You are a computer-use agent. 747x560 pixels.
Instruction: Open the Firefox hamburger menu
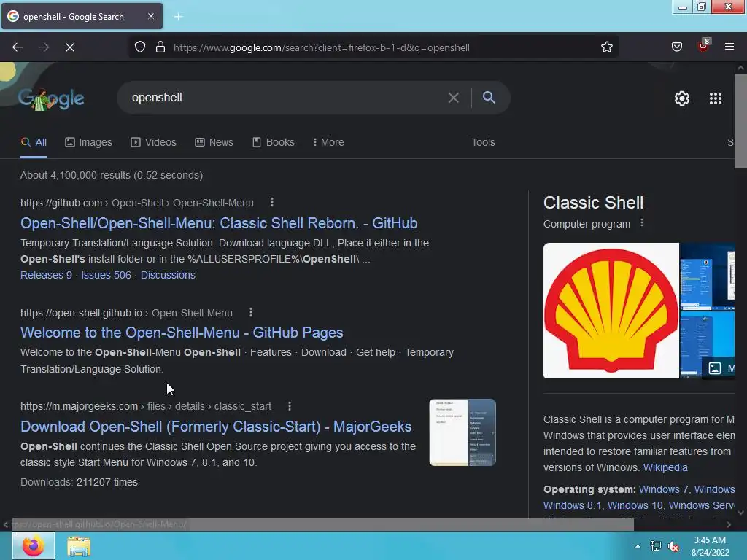729,47
